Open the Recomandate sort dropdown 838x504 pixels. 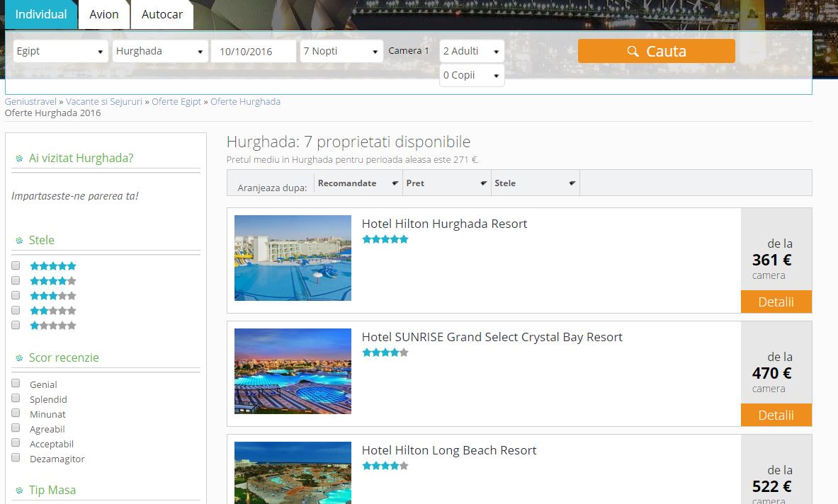[x=358, y=183]
